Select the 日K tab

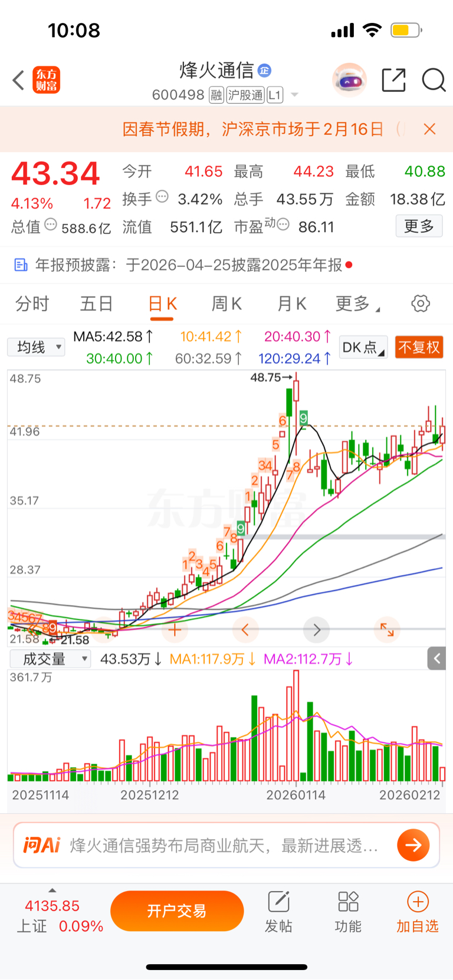coord(162,304)
